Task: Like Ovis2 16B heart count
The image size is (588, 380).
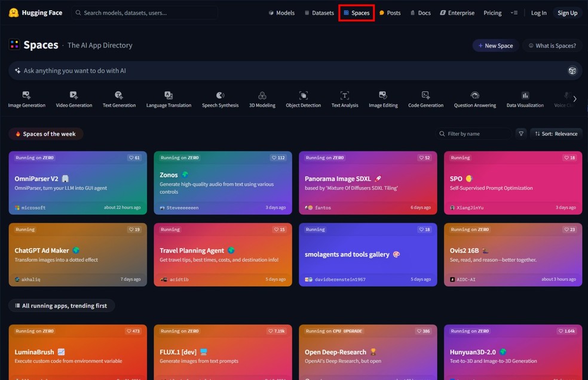Action: tap(569, 229)
